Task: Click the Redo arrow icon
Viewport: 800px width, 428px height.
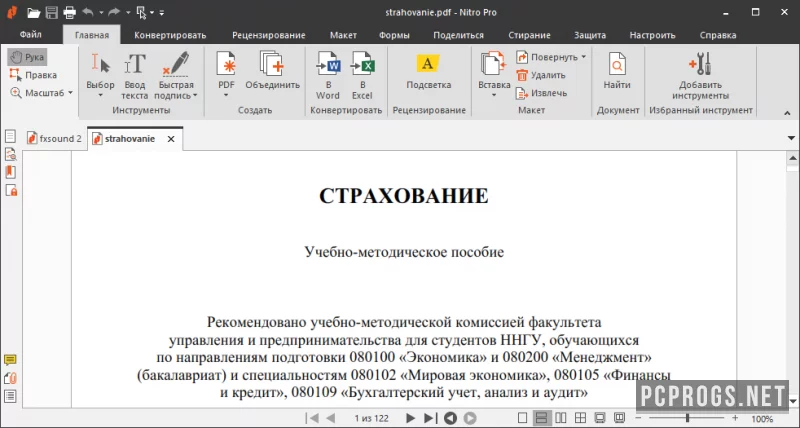Action: (114, 12)
